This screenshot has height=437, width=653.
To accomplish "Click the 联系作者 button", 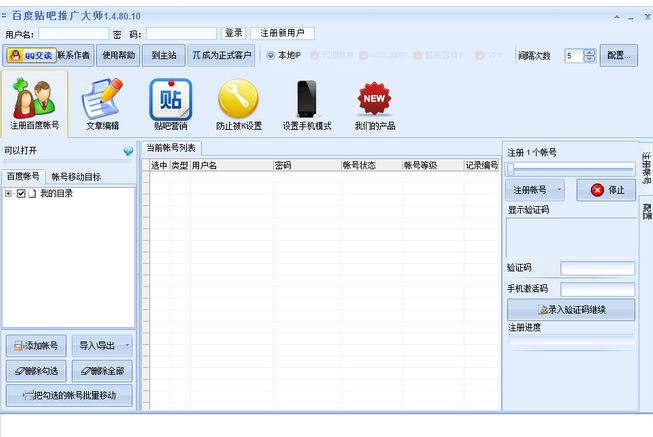I will (x=74, y=55).
